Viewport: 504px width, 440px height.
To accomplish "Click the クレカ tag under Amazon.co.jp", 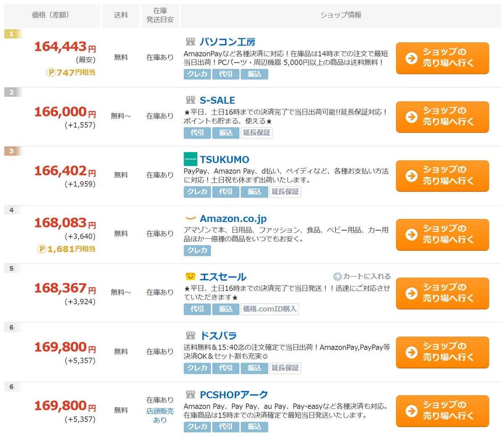I will (x=197, y=250).
